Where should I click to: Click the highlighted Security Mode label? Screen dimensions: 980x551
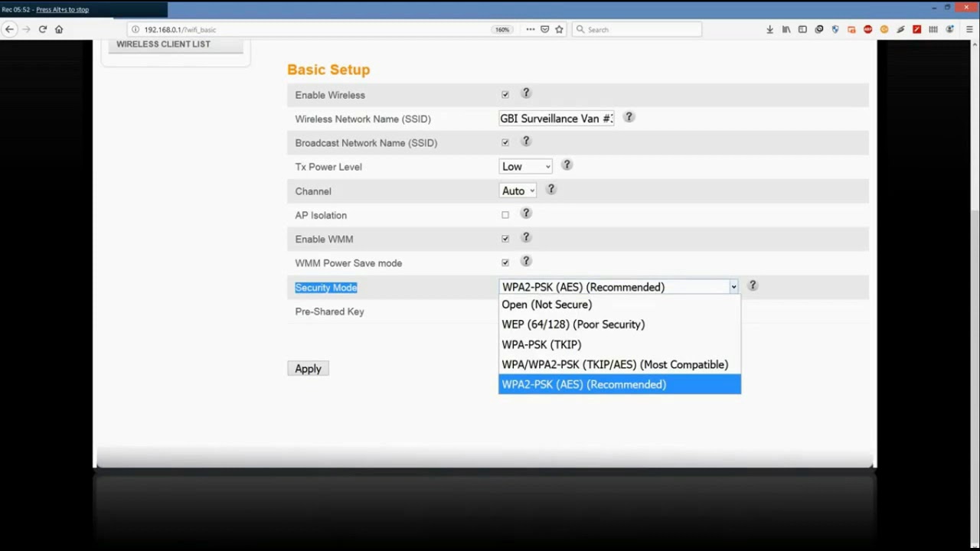click(x=326, y=288)
